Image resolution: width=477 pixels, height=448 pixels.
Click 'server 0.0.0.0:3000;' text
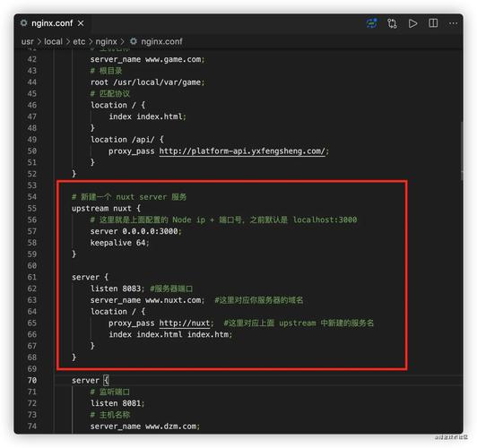pyautogui.click(x=136, y=231)
